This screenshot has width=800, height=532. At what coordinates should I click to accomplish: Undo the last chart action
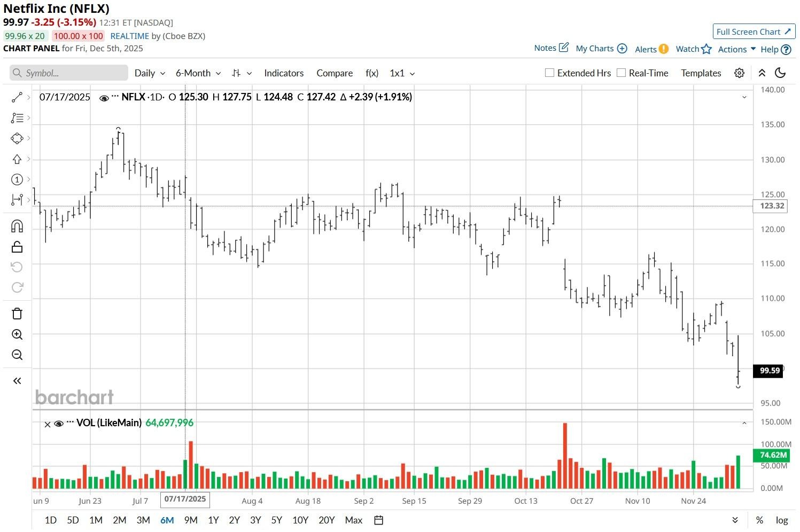click(17, 267)
